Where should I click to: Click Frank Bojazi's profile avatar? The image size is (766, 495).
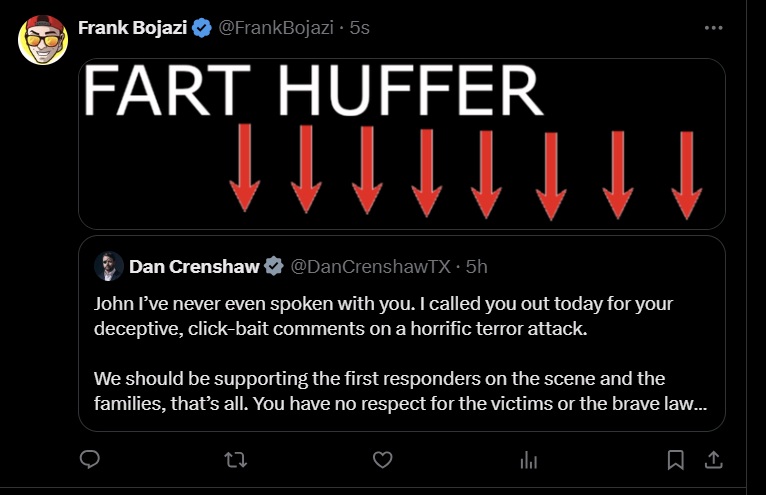43,41
